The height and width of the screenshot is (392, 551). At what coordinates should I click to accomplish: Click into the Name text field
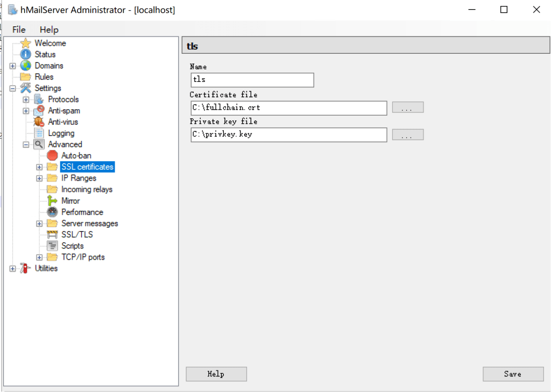(252, 80)
